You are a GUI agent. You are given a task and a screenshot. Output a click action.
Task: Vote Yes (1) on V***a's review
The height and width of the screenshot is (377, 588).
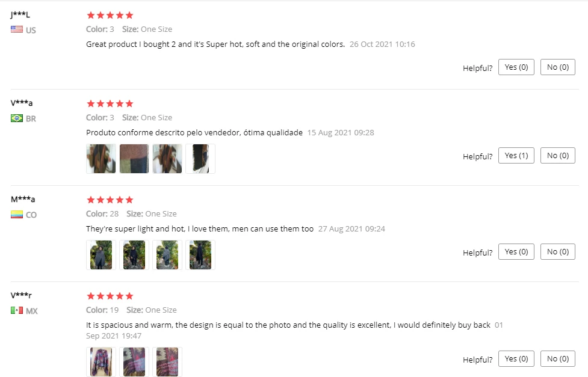click(x=516, y=156)
